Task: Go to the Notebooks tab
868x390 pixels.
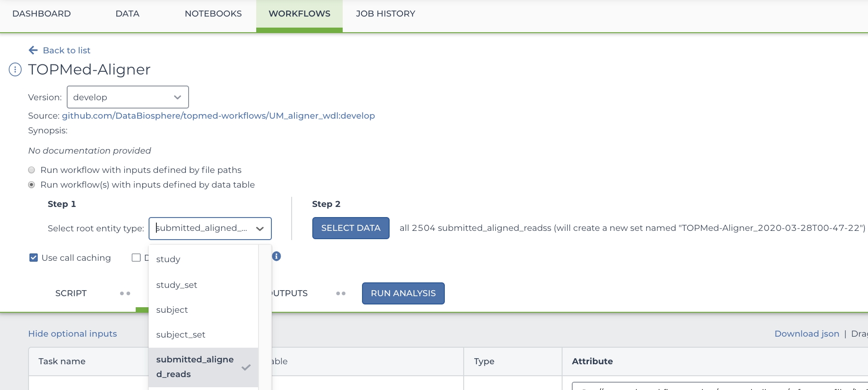Action: point(213,14)
